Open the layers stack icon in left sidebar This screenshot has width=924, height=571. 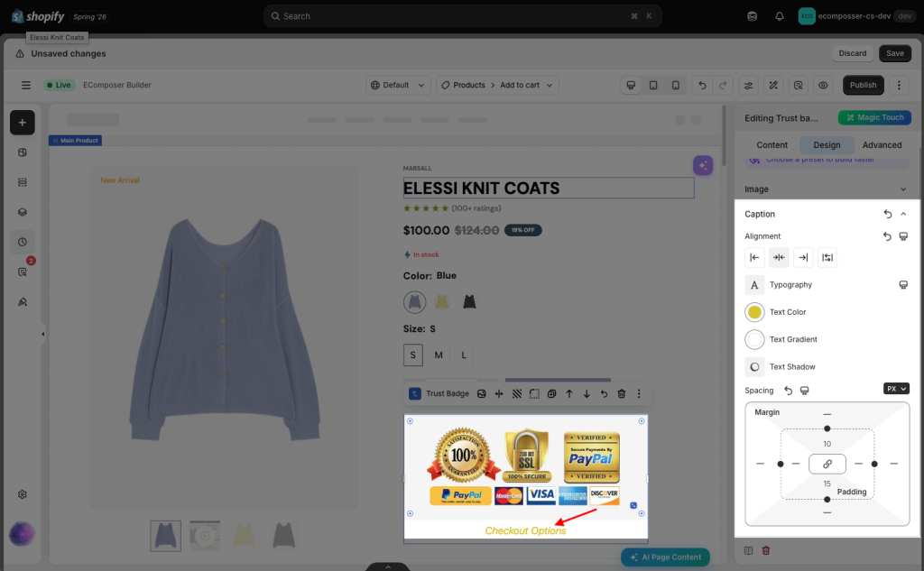click(x=23, y=212)
